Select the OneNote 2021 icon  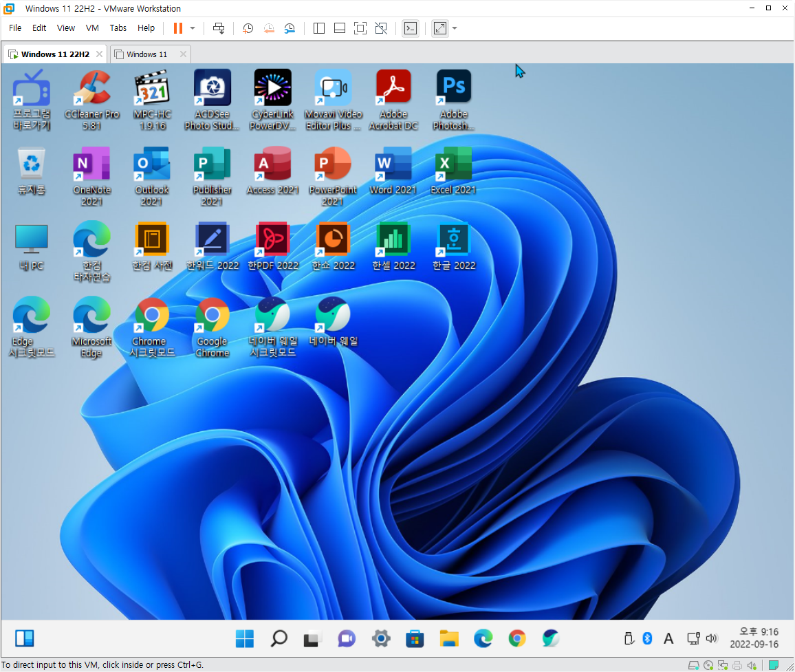(x=91, y=176)
